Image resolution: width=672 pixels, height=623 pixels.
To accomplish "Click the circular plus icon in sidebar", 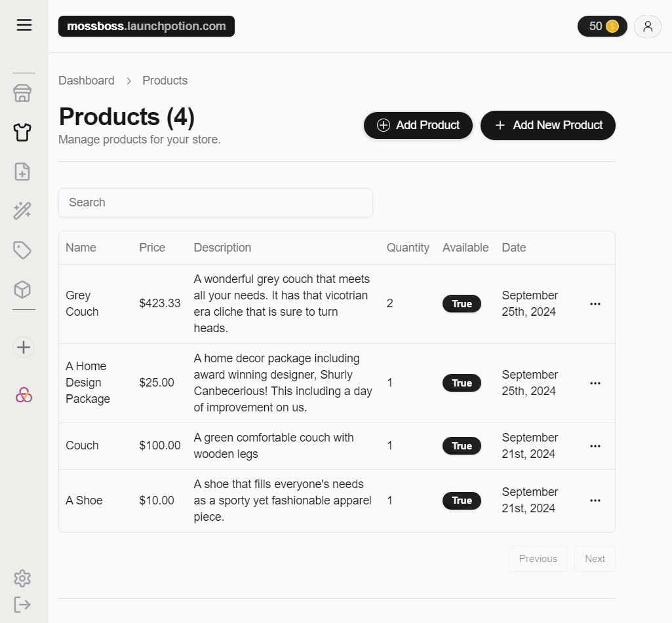I will coord(22,347).
